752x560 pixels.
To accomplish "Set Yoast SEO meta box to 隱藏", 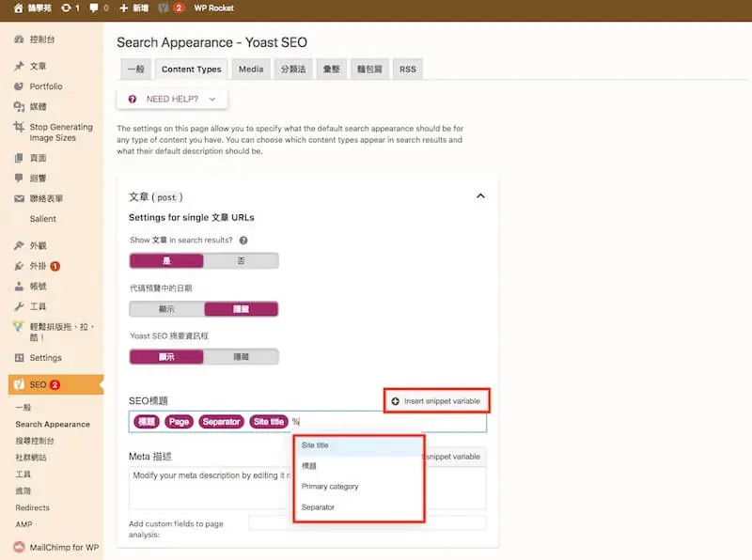I will 241,357.
